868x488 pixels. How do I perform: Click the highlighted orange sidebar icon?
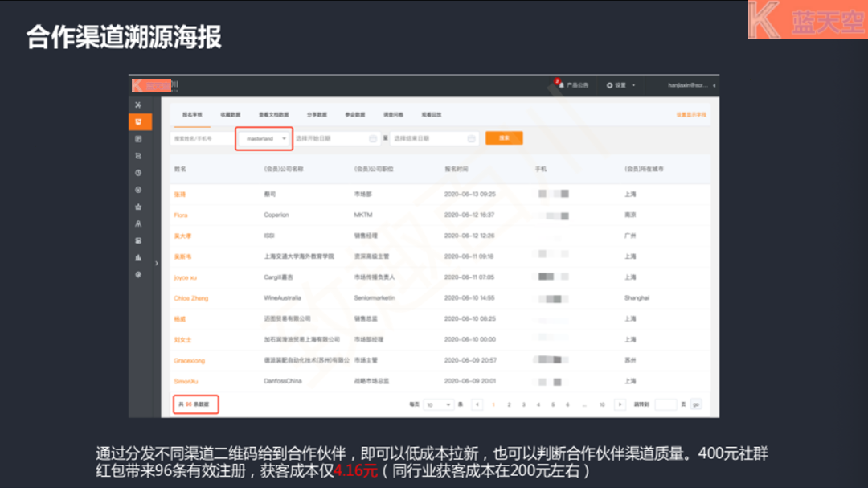point(140,122)
